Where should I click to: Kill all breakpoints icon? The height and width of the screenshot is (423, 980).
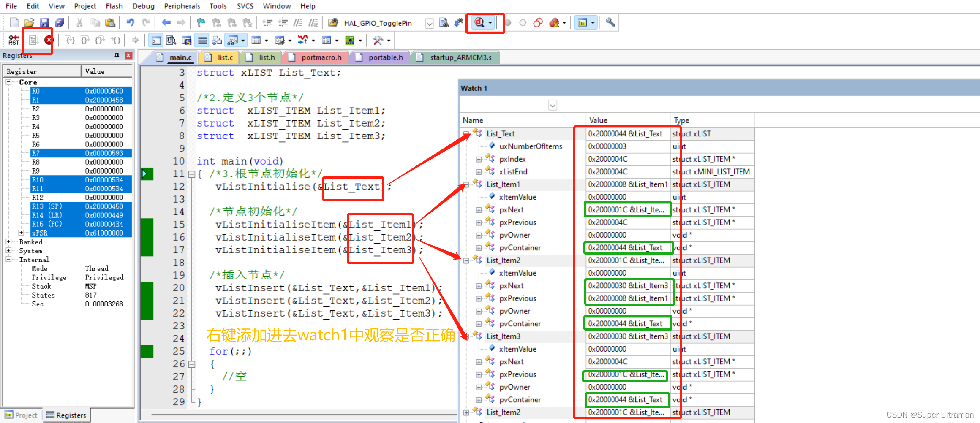[x=554, y=23]
